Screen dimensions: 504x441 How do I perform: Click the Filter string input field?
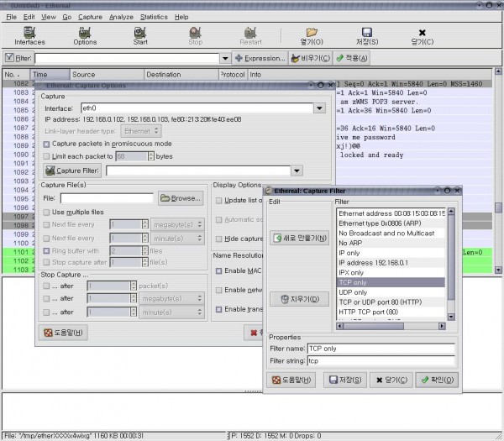coord(381,361)
